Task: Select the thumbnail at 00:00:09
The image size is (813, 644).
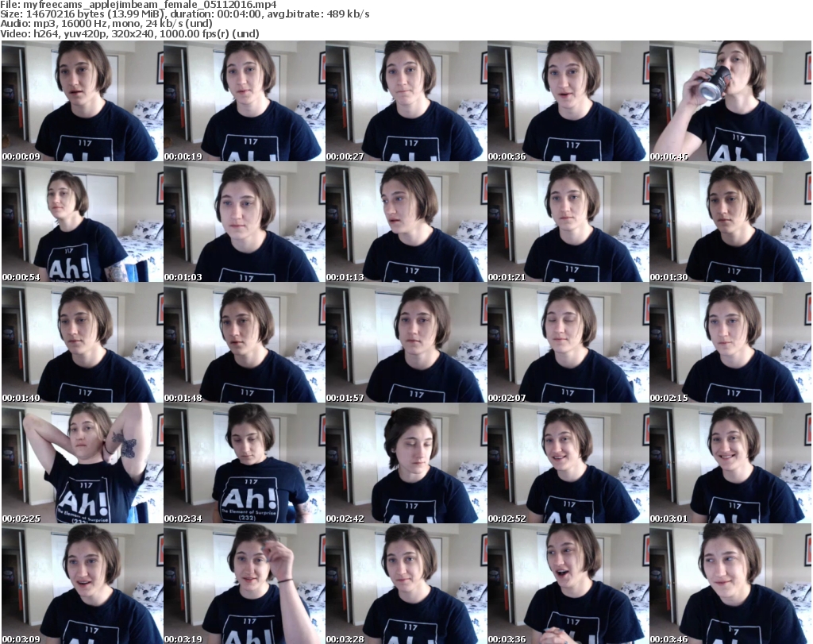Action: point(83,101)
